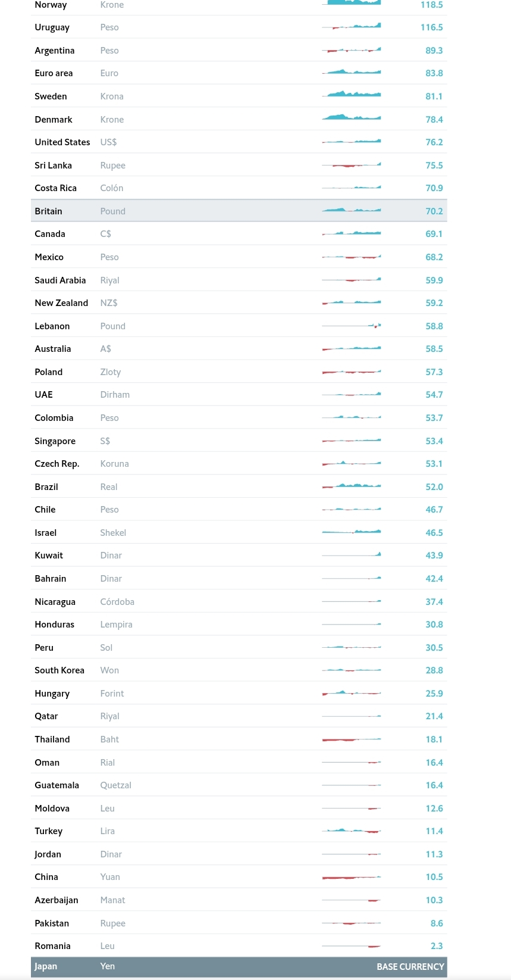This screenshot has width=511, height=980.
Task: Click the Euro area country name
Action: (54, 73)
